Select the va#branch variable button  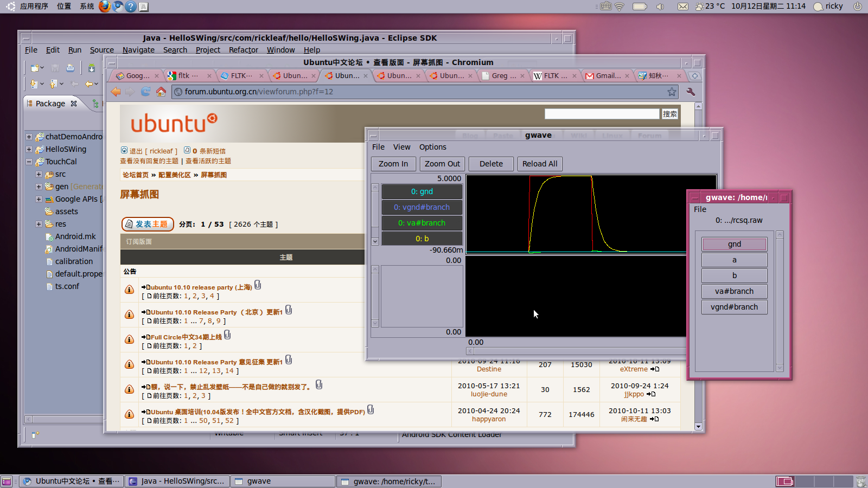point(734,291)
